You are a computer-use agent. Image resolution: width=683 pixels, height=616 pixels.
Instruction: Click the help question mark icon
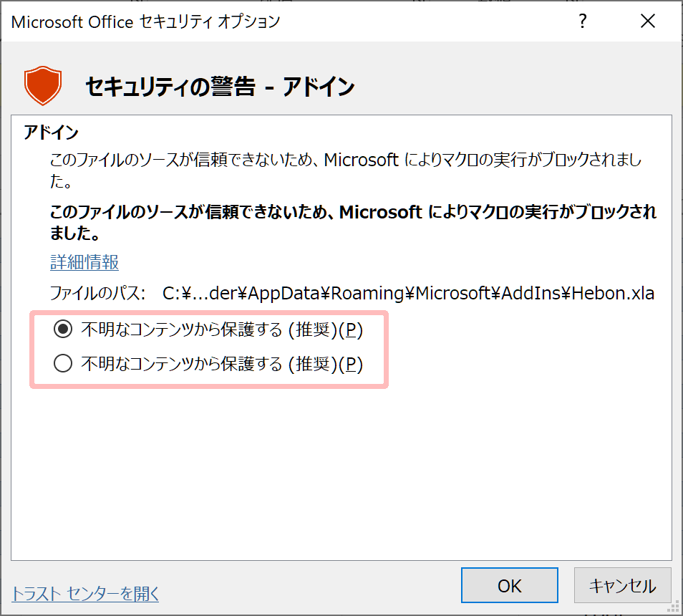pos(582,21)
